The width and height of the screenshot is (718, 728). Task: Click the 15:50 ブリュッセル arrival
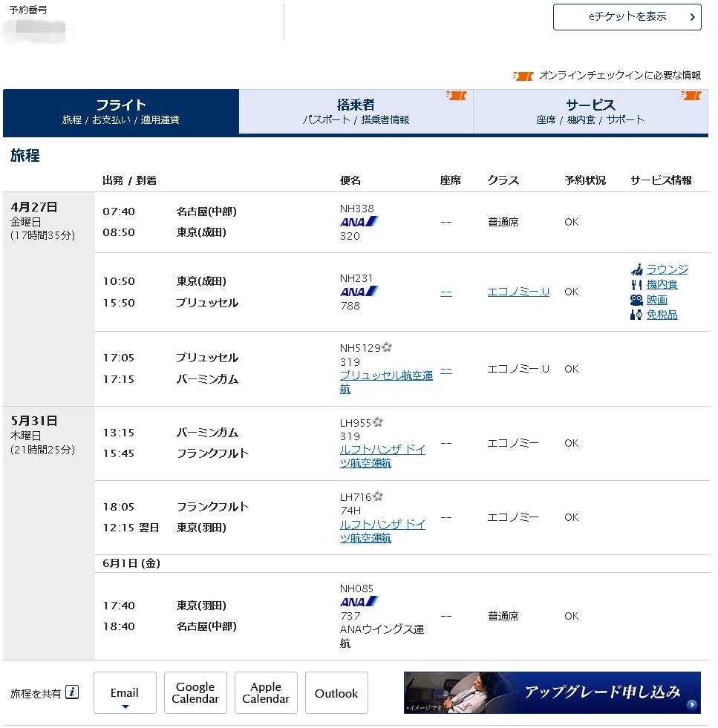(171, 303)
